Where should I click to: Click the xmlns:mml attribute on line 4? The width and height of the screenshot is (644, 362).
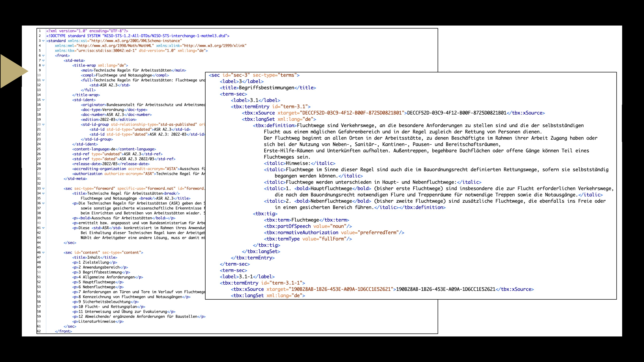[x=104, y=46]
